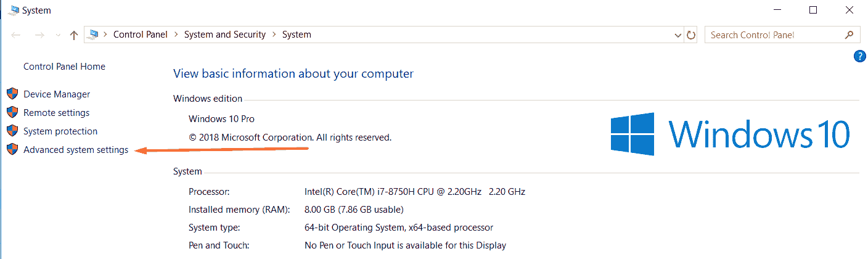Expand the address bar history dropdown
868x259 pixels.
[679, 35]
